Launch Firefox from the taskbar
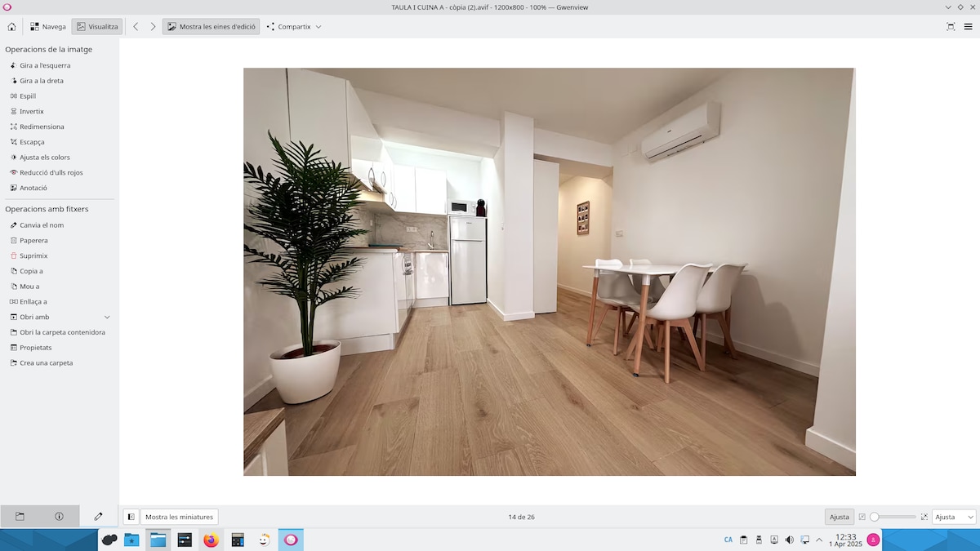980x551 pixels. [x=212, y=540]
